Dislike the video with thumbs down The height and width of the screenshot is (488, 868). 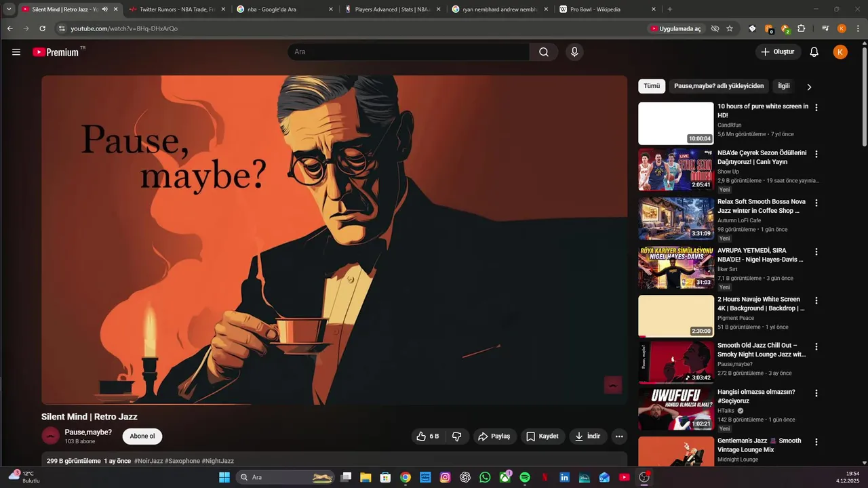(457, 436)
